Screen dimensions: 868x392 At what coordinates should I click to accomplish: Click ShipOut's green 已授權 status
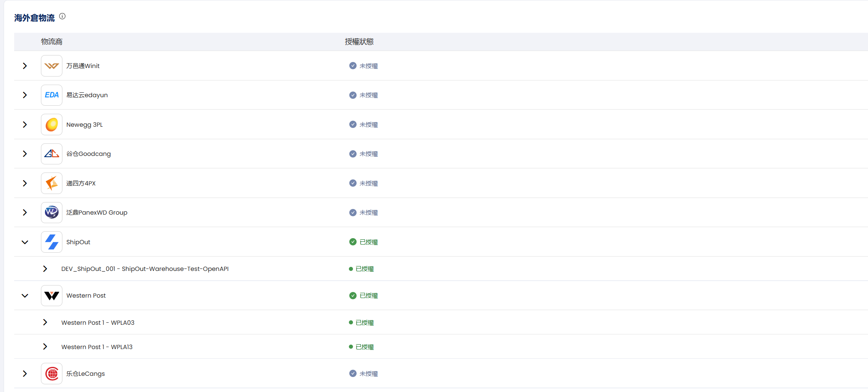click(x=364, y=242)
